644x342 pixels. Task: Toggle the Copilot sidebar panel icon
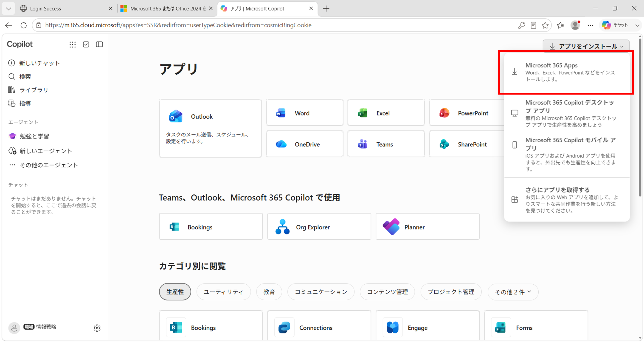99,45
